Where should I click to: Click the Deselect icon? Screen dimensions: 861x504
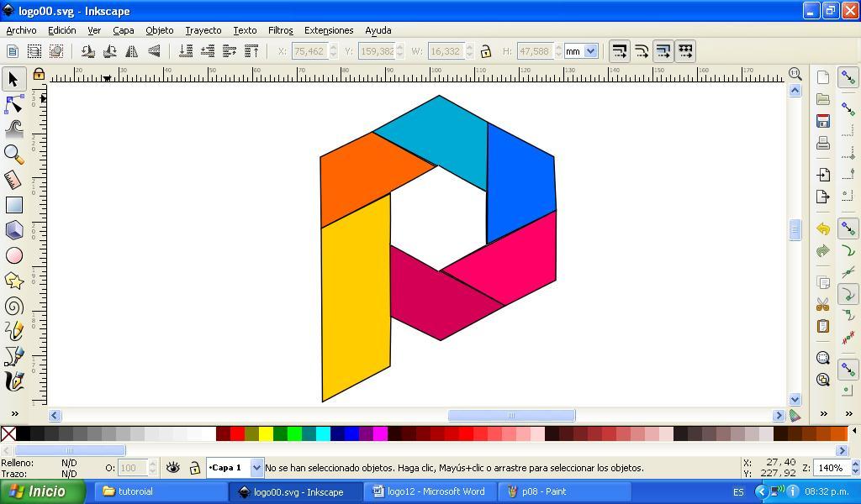tap(56, 51)
